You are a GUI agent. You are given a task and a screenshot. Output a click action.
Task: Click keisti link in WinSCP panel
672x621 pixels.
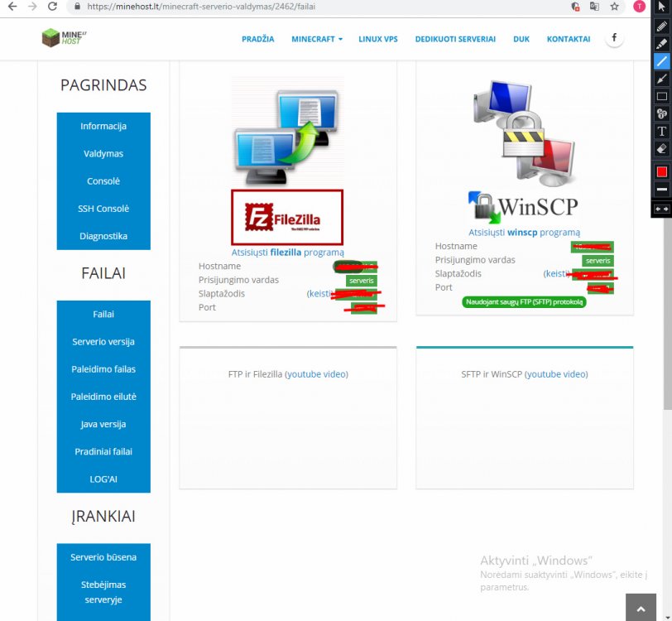(x=556, y=273)
